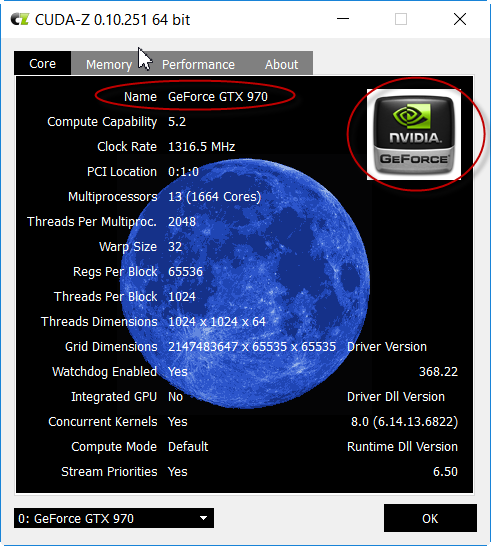The image size is (491, 546).
Task: Click the OK button
Action: [x=430, y=518]
